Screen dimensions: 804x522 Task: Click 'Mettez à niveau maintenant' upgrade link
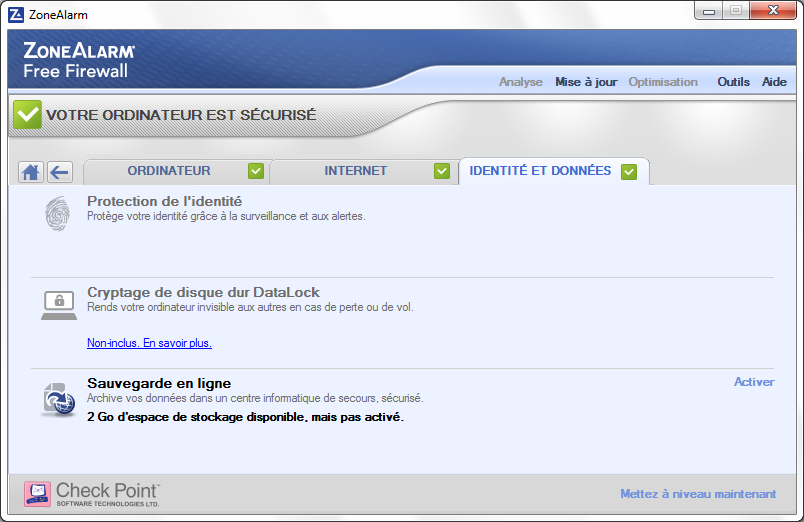pos(698,494)
